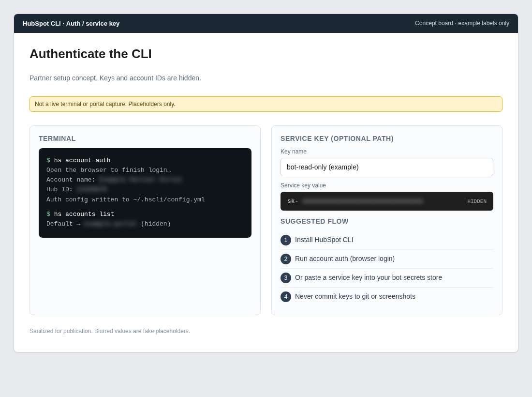Click the 'Service key value' label
Image resolution: width=532 pixels, height=397 pixels.
303,185
